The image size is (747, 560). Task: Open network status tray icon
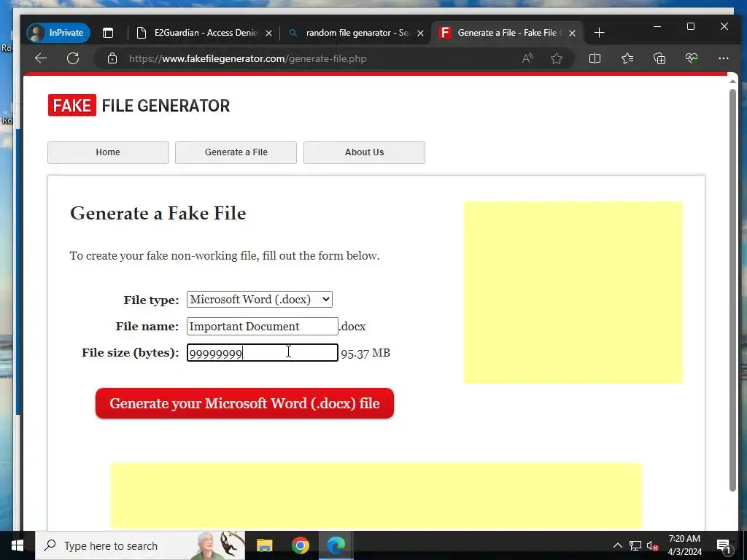pos(635,545)
